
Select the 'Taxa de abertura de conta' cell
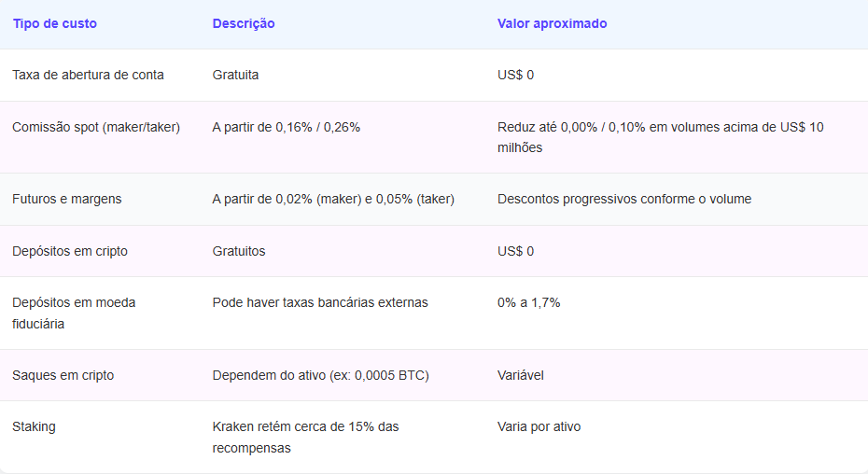click(88, 75)
